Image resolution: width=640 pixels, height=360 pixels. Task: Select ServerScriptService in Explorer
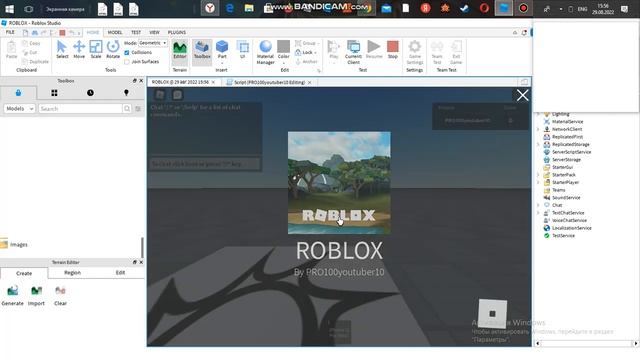567,152
